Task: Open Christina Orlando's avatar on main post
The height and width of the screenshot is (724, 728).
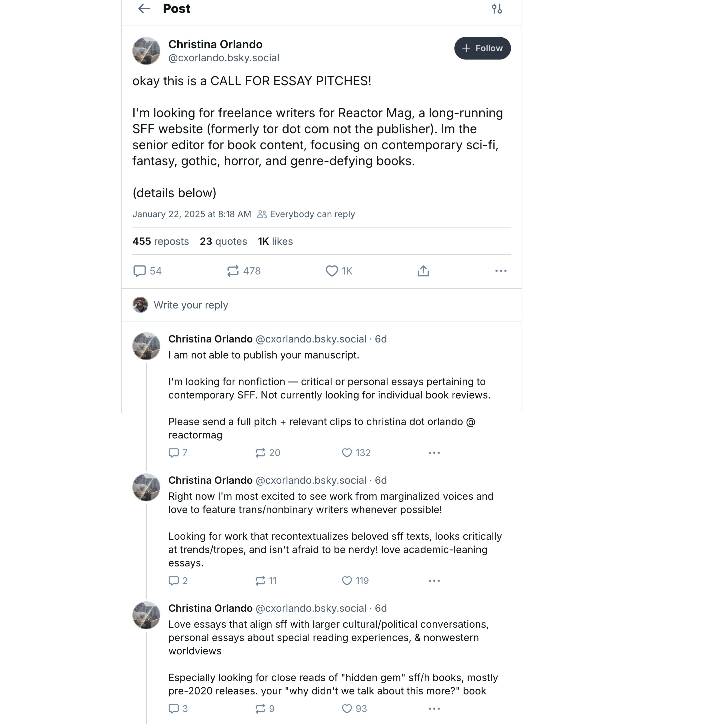Action: click(x=146, y=51)
